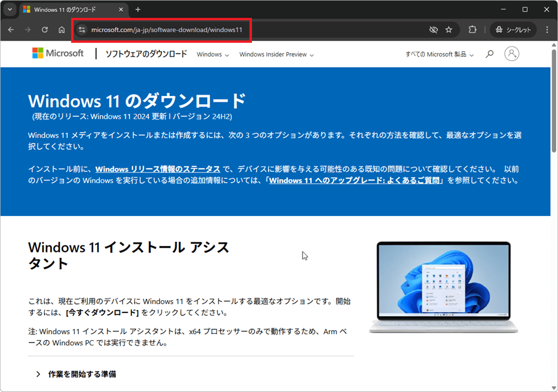Reload the page with refresh icon
Viewport: 558px width, 392px height.
(45, 29)
